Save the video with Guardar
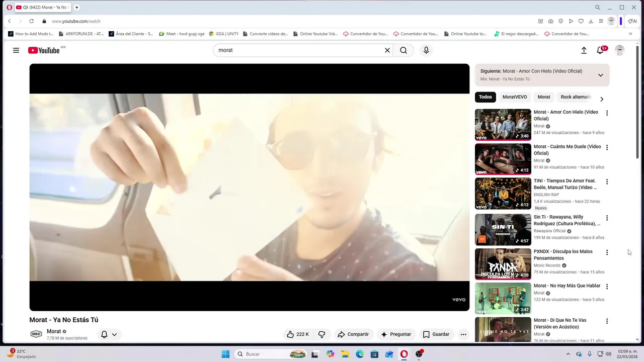 click(436, 334)
